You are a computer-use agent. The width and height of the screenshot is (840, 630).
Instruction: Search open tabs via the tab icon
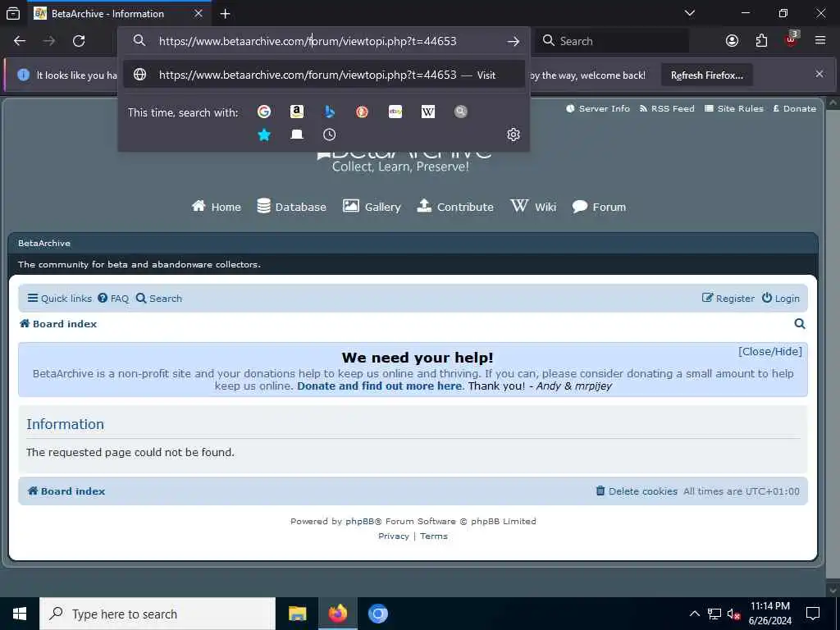[297, 135]
